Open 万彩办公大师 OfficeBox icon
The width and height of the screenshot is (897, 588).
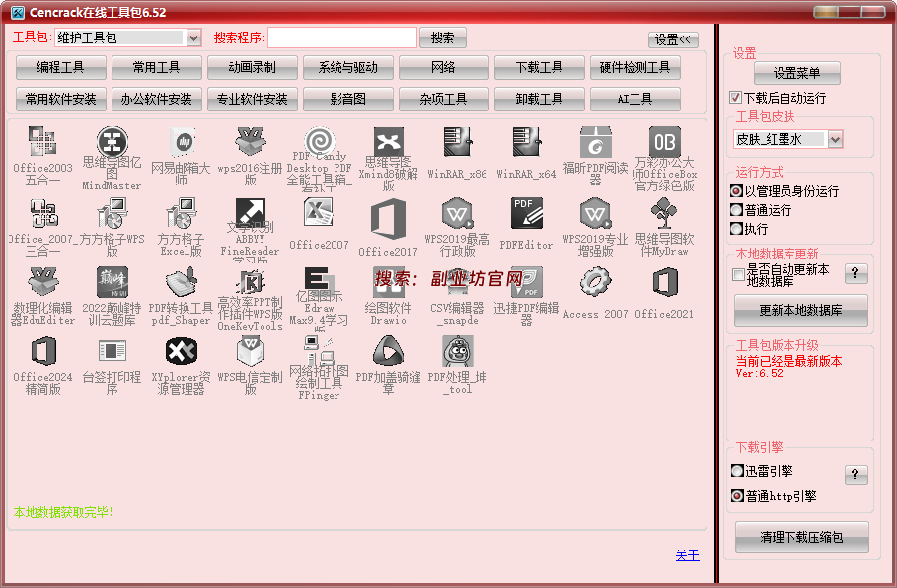[x=665, y=141]
